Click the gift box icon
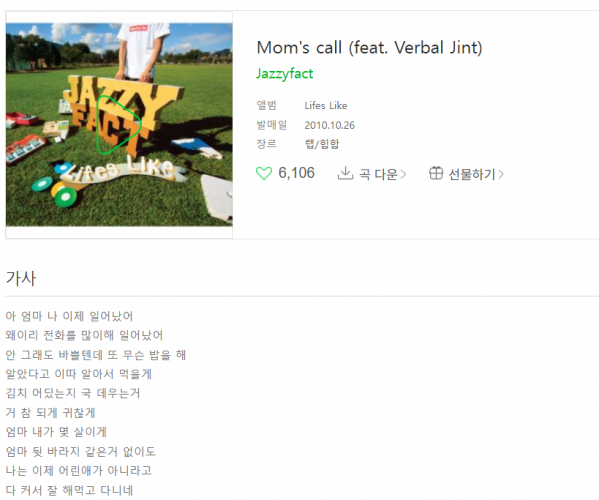Image resolution: width=599 pixels, height=500 pixels. 436,173
